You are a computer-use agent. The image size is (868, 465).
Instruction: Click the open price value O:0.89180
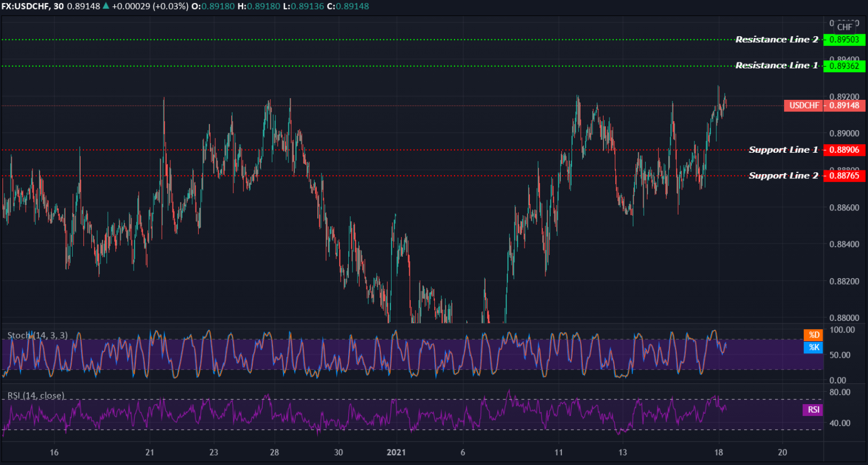(213, 6)
